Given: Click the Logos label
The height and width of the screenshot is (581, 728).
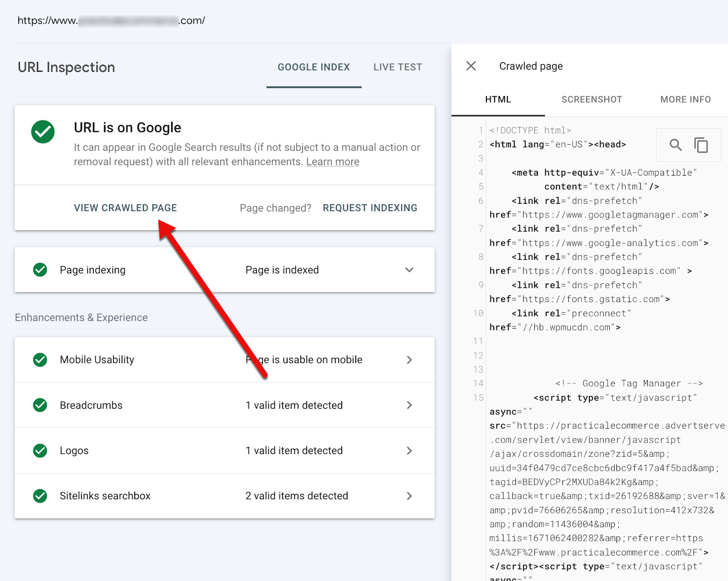Looking at the screenshot, I should pos(74,450).
